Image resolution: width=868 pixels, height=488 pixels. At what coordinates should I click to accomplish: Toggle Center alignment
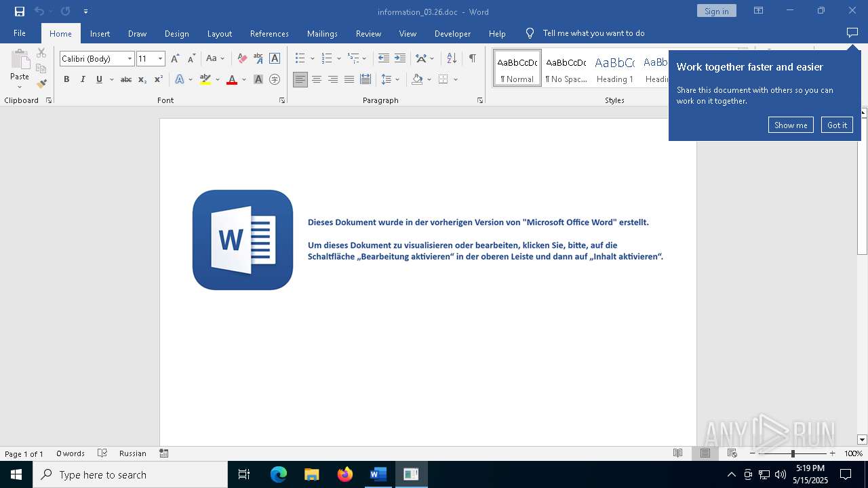pyautogui.click(x=317, y=79)
